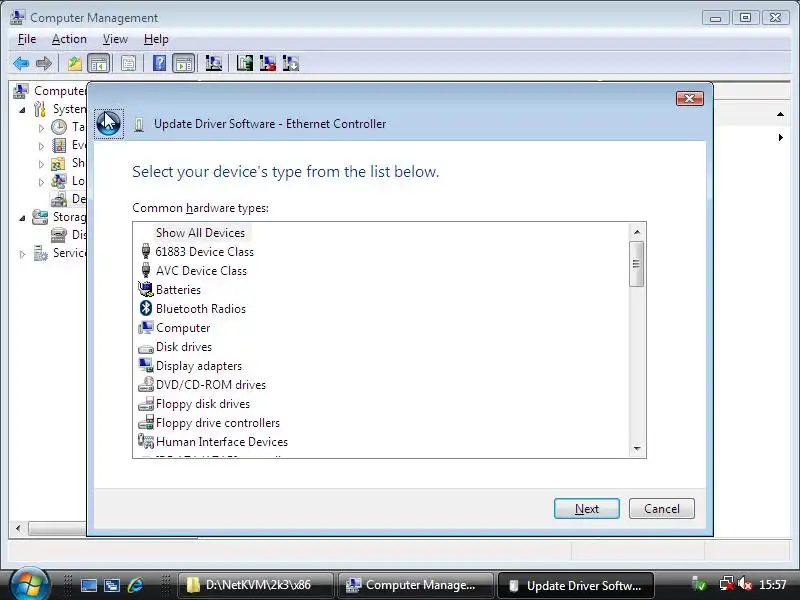Open the View menu
This screenshot has width=800, height=600.
click(x=115, y=39)
